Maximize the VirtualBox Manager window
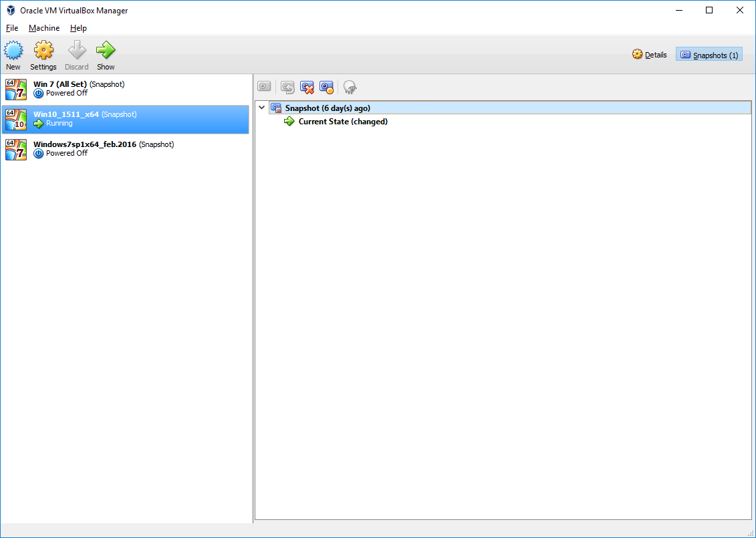The width and height of the screenshot is (756, 538). pos(709,10)
